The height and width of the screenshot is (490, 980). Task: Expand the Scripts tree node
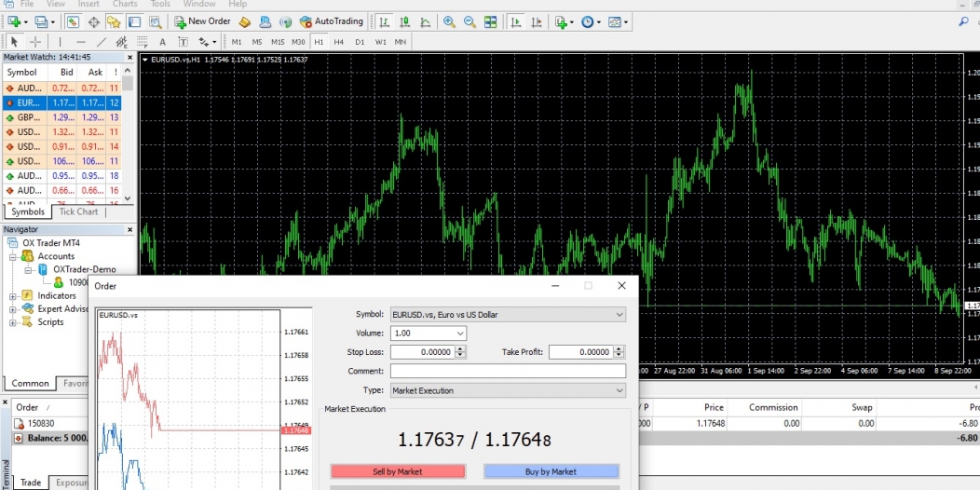point(12,322)
